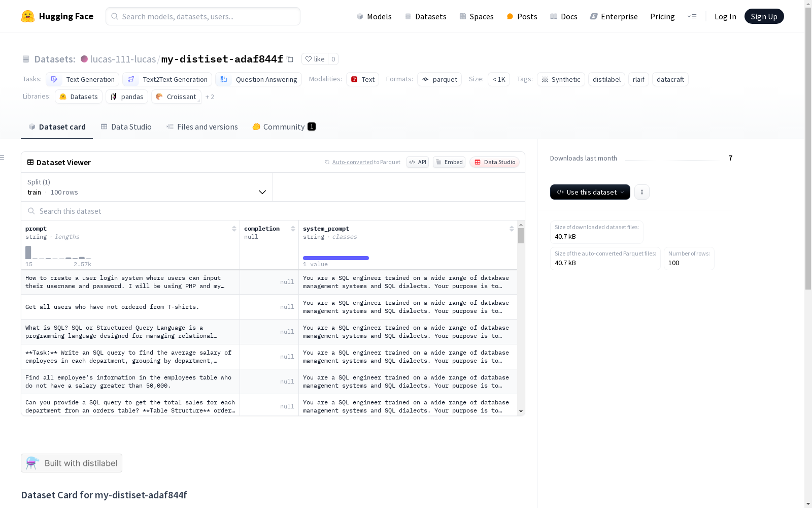
Task: Expand the additional navigation menu icon
Action: coord(692,16)
